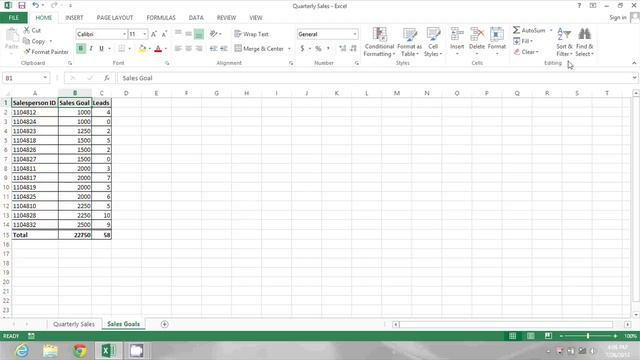Viewport: 640px width, 360px height.
Task: Switch to the VIEW tab
Action: pyautogui.click(x=256, y=18)
